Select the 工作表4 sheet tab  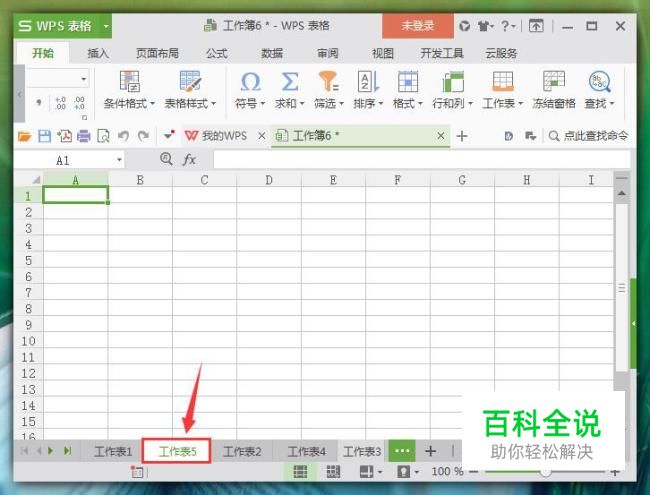[307, 451]
